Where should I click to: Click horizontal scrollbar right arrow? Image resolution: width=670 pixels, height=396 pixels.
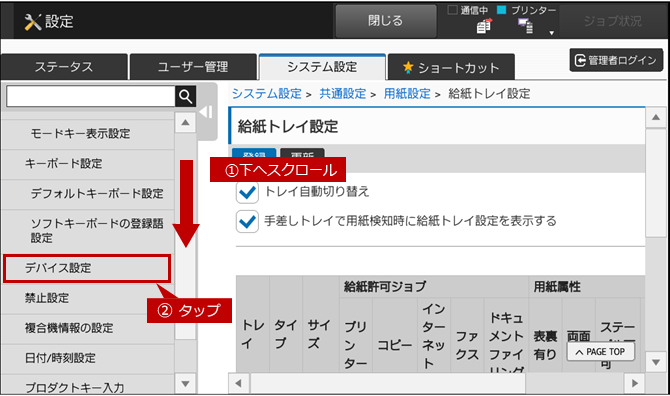point(635,383)
